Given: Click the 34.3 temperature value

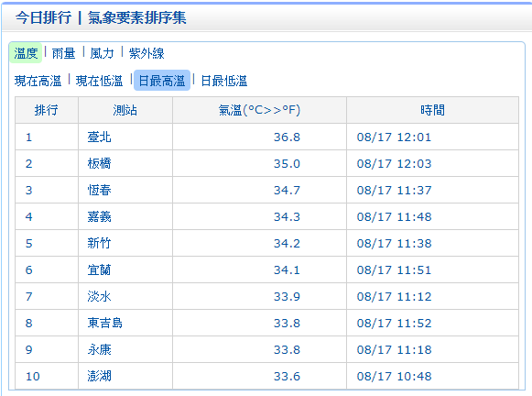Looking at the screenshot, I should (287, 216).
